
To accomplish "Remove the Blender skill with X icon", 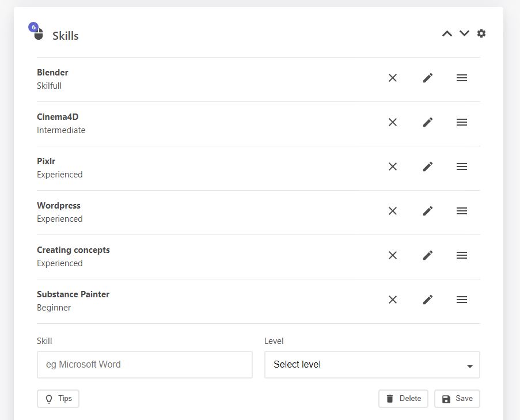I will 393,78.
